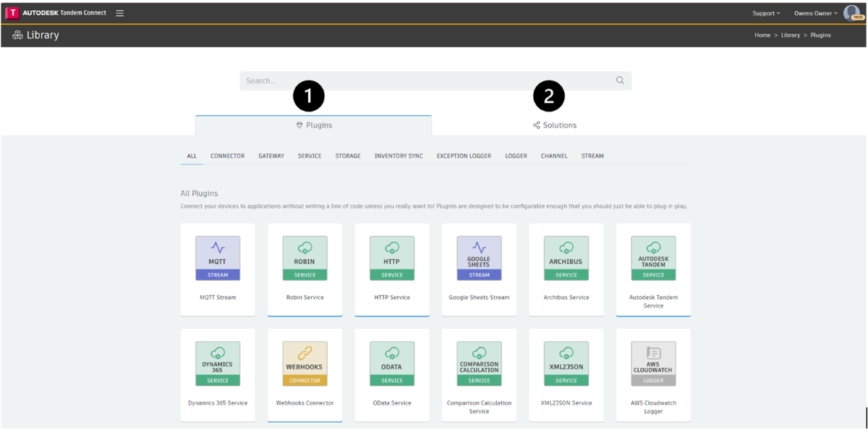Filter plugins by LOGGER
The image size is (868, 433).
click(516, 156)
